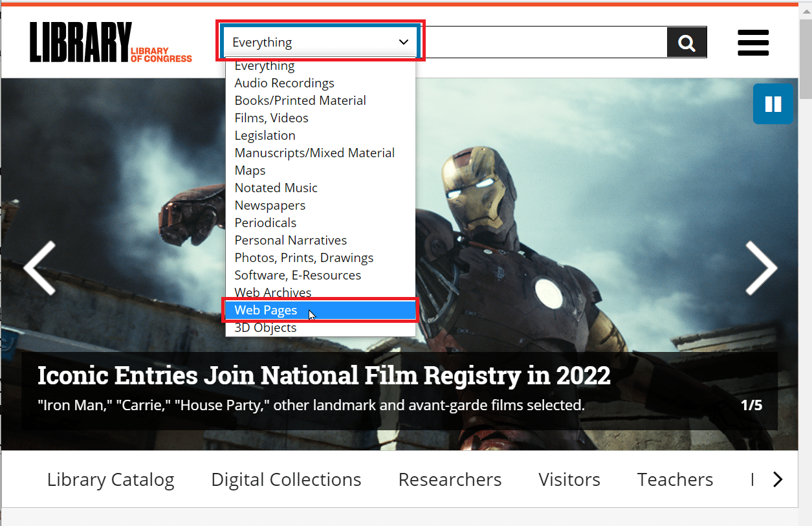Go to the previous carousel slide
Viewport: 812px width, 526px height.
click(40, 268)
